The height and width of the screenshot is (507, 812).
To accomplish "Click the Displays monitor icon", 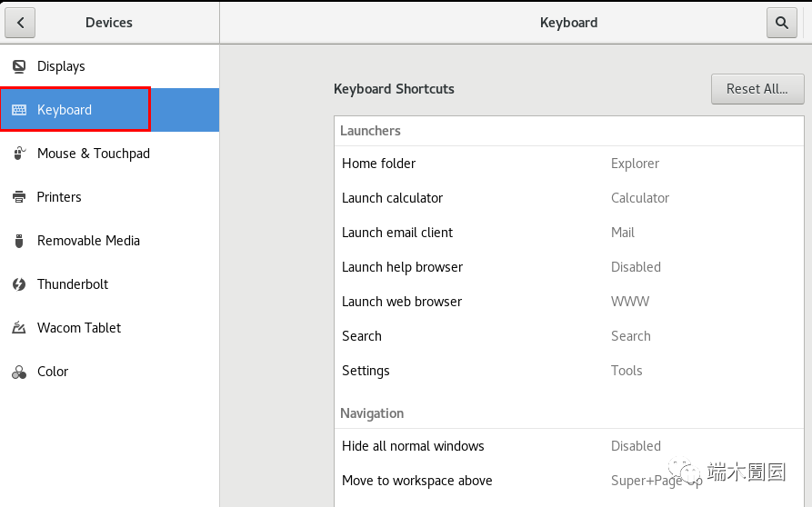I will pos(19,66).
